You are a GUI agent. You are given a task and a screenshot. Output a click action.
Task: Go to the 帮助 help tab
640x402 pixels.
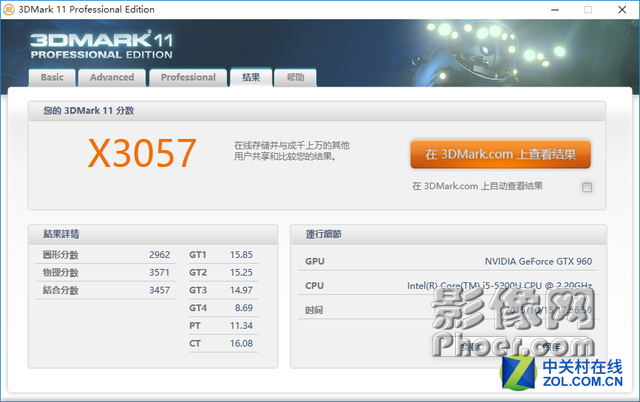[296, 78]
